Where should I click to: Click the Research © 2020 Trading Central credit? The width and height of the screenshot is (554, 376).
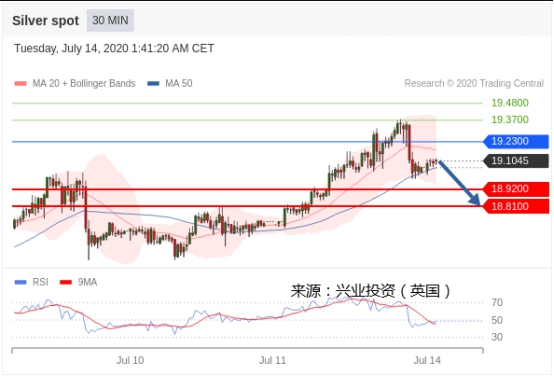[x=474, y=83]
